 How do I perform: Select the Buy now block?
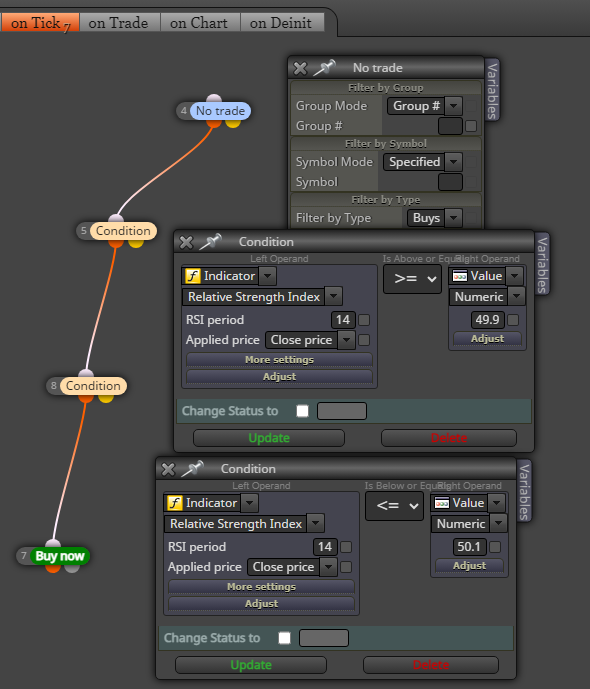60,556
